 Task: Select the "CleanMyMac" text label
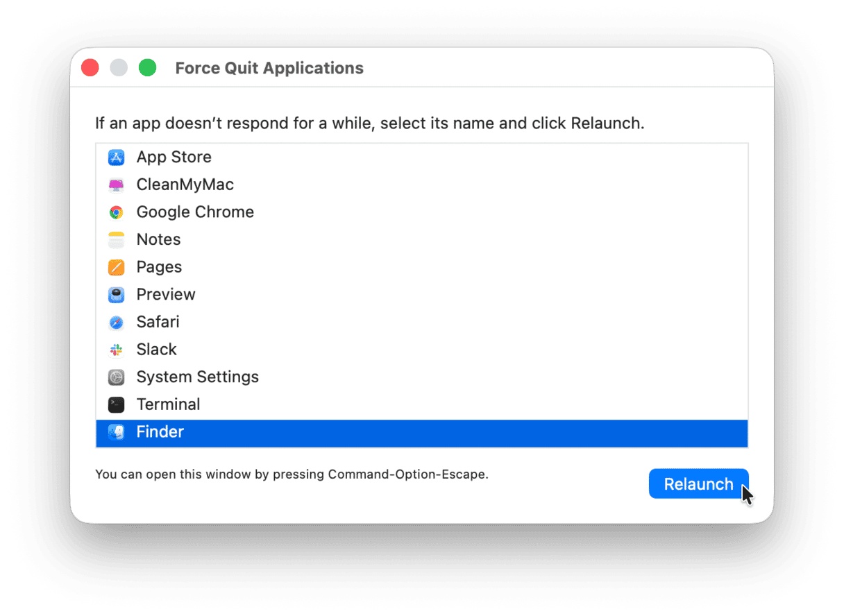(185, 185)
